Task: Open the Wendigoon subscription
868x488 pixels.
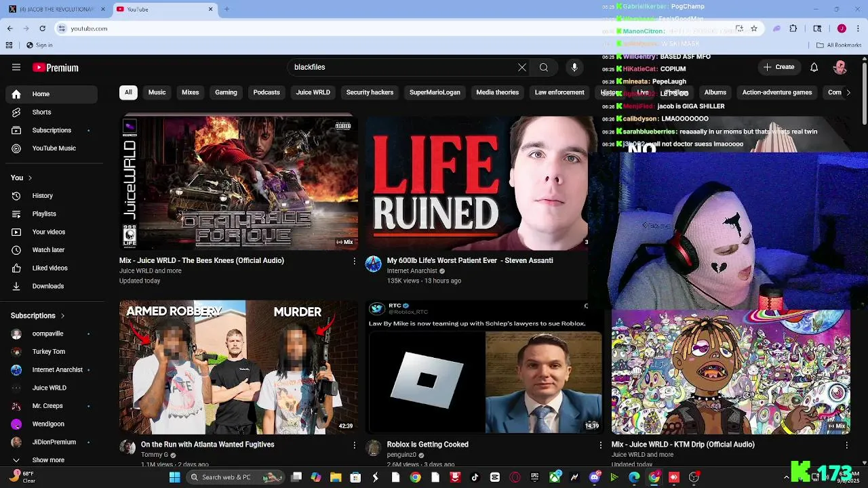Action: pyautogui.click(x=52, y=424)
